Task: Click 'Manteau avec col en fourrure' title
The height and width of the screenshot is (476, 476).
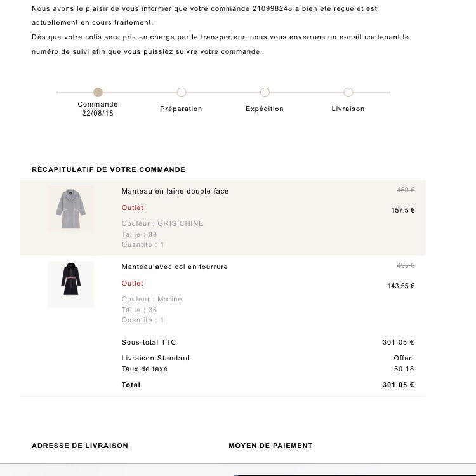Action: (x=175, y=267)
